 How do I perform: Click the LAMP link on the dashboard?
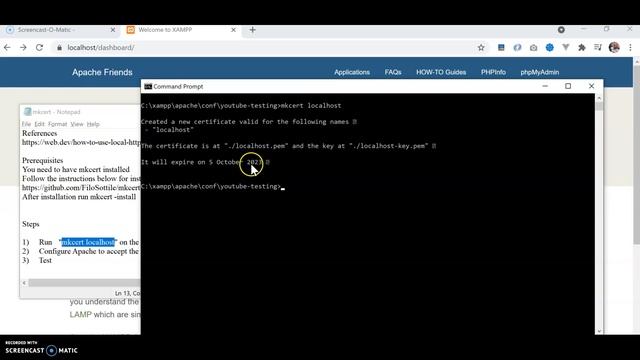click(80, 315)
